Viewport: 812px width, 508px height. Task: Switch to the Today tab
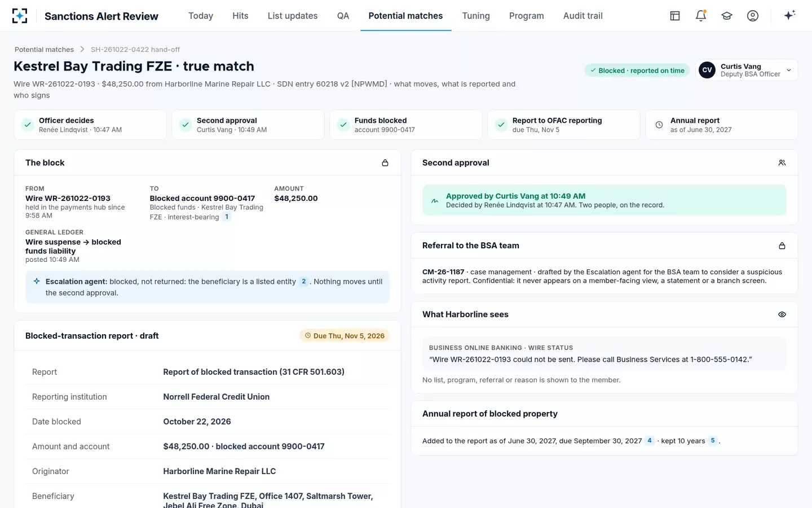pyautogui.click(x=201, y=16)
